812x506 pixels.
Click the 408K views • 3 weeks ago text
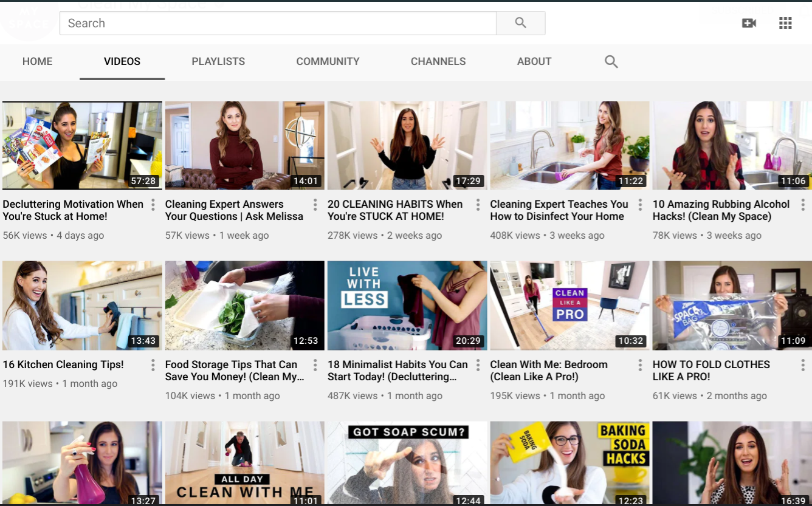click(x=548, y=236)
